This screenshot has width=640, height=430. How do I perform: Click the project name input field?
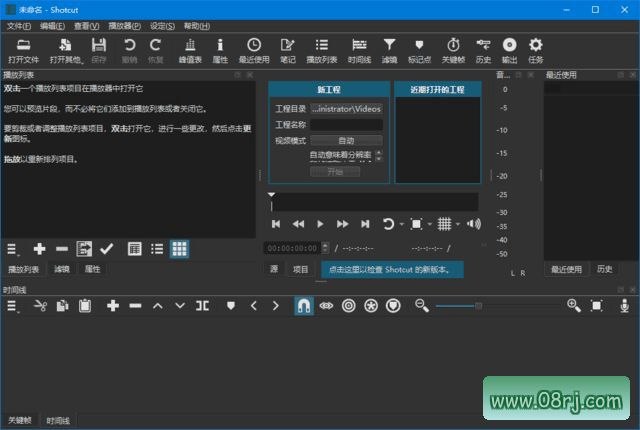point(346,125)
